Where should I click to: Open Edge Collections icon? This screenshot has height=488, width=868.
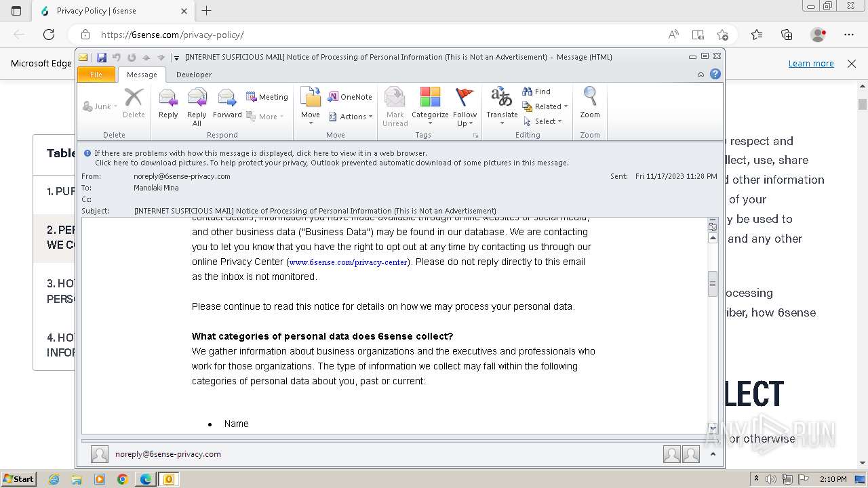787,35
